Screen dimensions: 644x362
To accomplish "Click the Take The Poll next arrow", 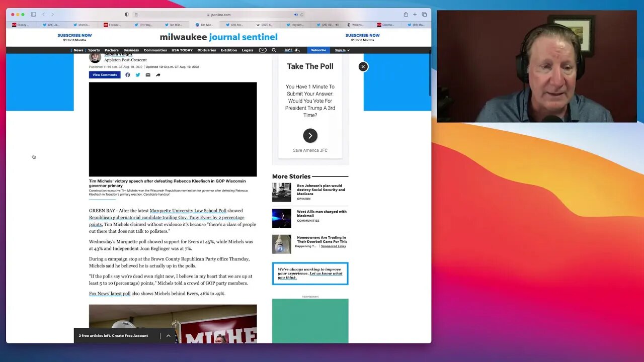I will coord(310,135).
